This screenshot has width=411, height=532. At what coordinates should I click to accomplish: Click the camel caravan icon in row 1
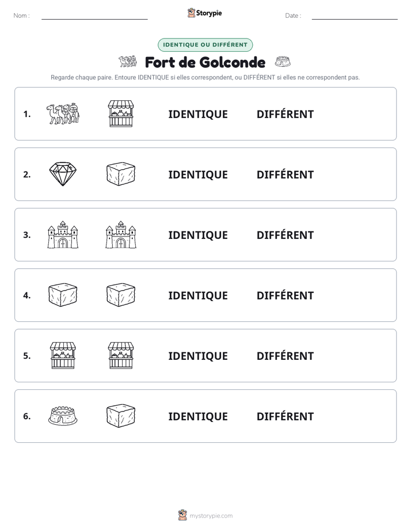[63, 113]
